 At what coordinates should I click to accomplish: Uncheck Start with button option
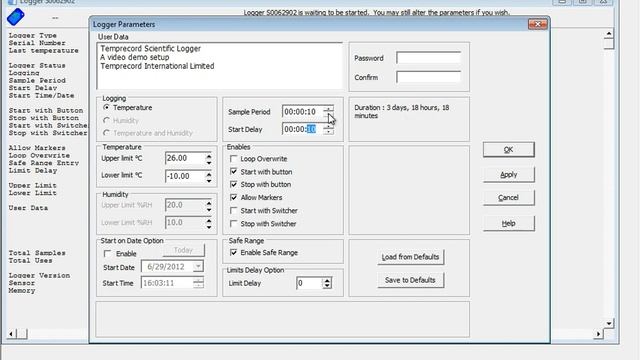233,171
